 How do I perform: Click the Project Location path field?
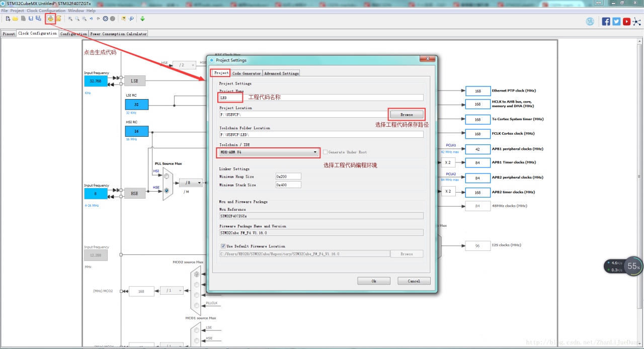[x=304, y=115]
